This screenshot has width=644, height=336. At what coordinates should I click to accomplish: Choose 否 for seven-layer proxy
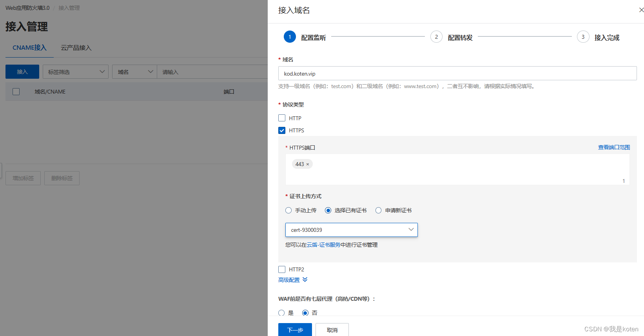tap(305, 313)
